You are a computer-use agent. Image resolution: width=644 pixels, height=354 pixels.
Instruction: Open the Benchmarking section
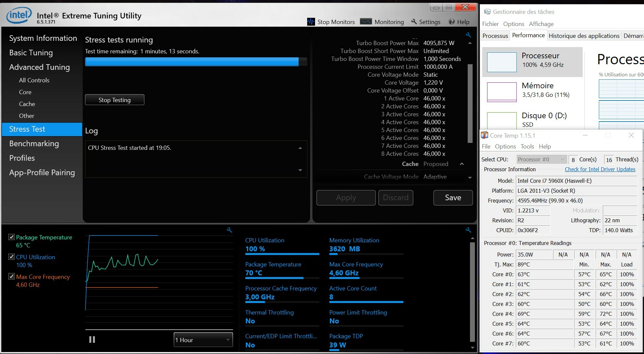coord(34,144)
